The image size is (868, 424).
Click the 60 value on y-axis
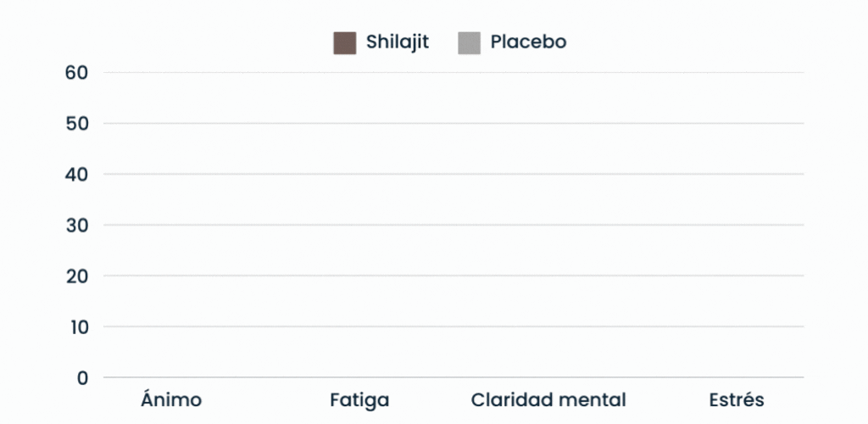[x=76, y=73]
